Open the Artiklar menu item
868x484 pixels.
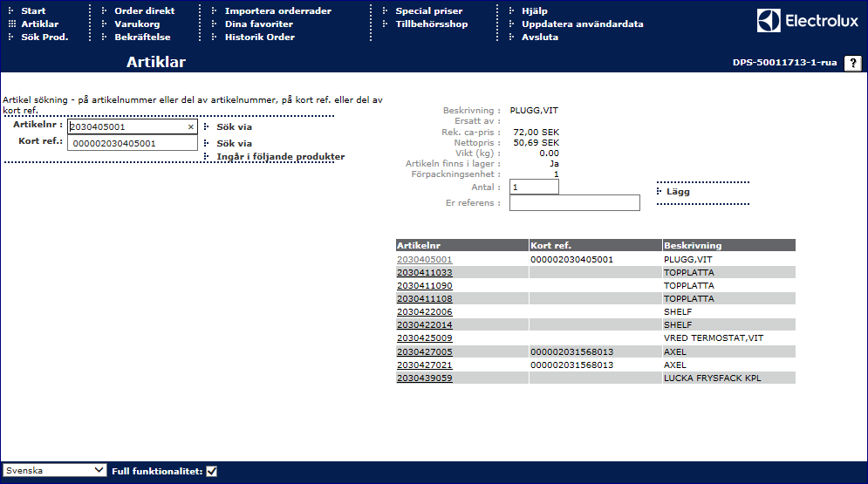pyautogui.click(x=40, y=24)
